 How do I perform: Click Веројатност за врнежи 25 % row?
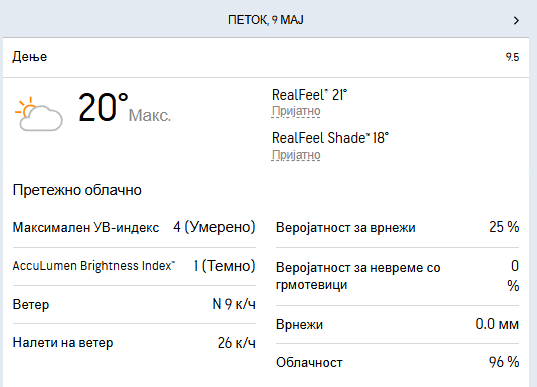tap(398, 227)
